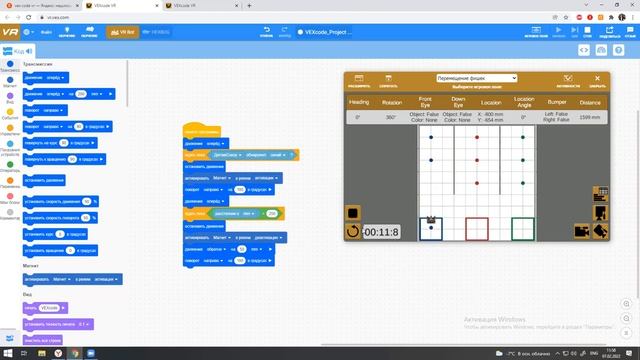Viewport: 640px width, 360px height.
Task: Open the monitor console icon
Action: (x=601, y=50)
